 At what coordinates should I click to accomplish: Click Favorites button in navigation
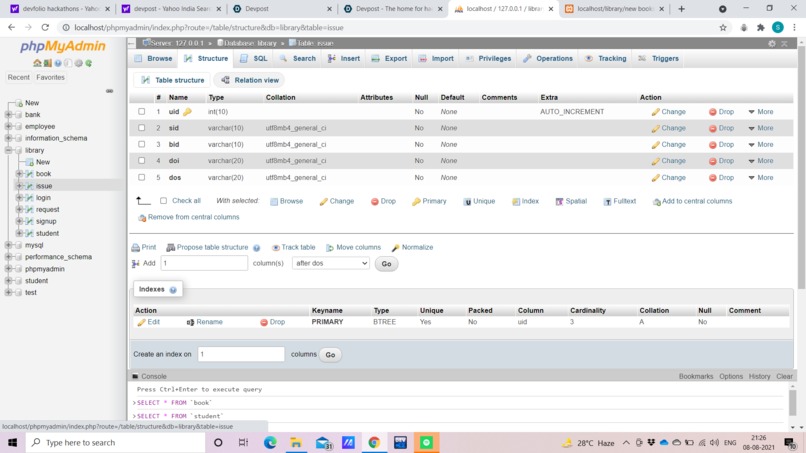(50, 77)
